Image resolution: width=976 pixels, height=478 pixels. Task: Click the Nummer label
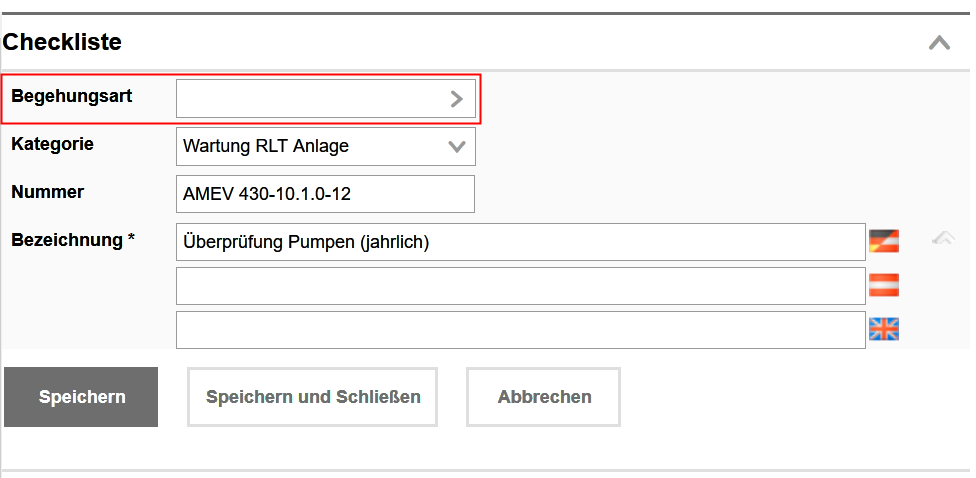[48, 192]
